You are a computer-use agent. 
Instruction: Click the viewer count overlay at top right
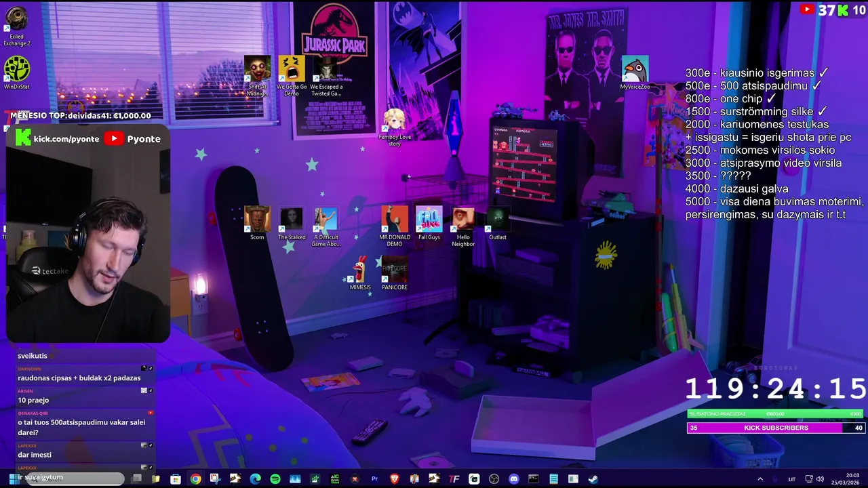click(833, 9)
